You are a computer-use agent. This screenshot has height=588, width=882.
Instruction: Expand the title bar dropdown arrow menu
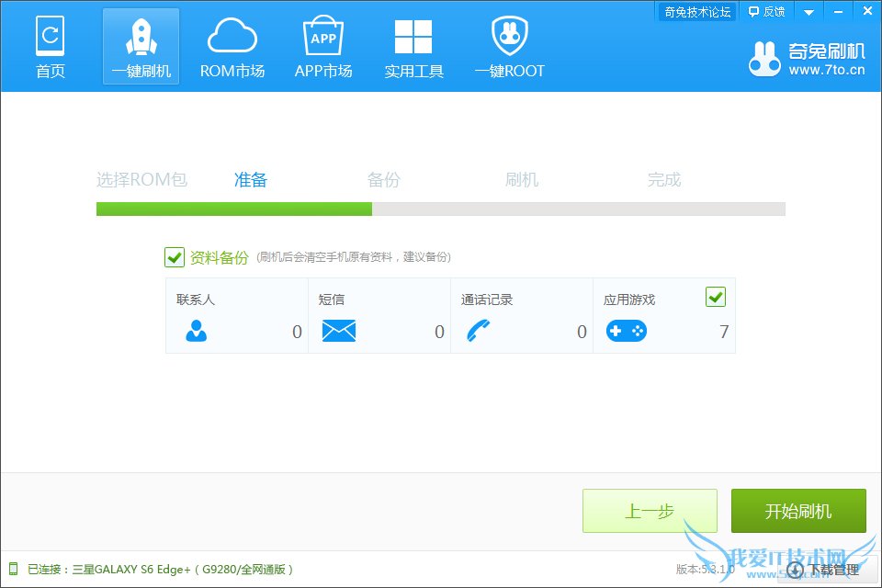tap(808, 12)
